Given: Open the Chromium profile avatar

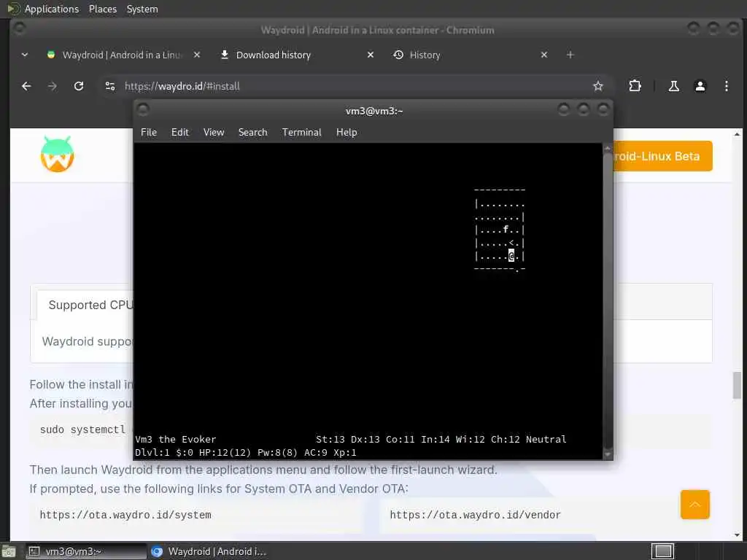Looking at the screenshot, I should (700, 86).
